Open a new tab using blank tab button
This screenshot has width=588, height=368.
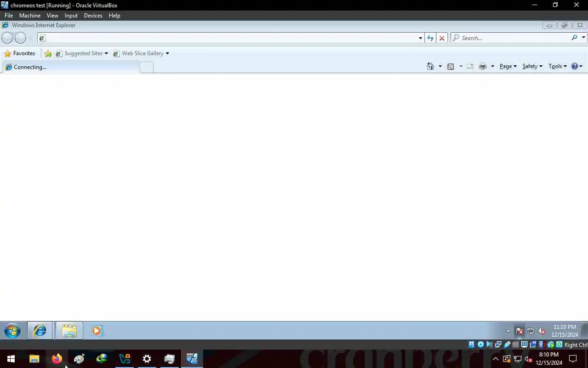(146, 67)
